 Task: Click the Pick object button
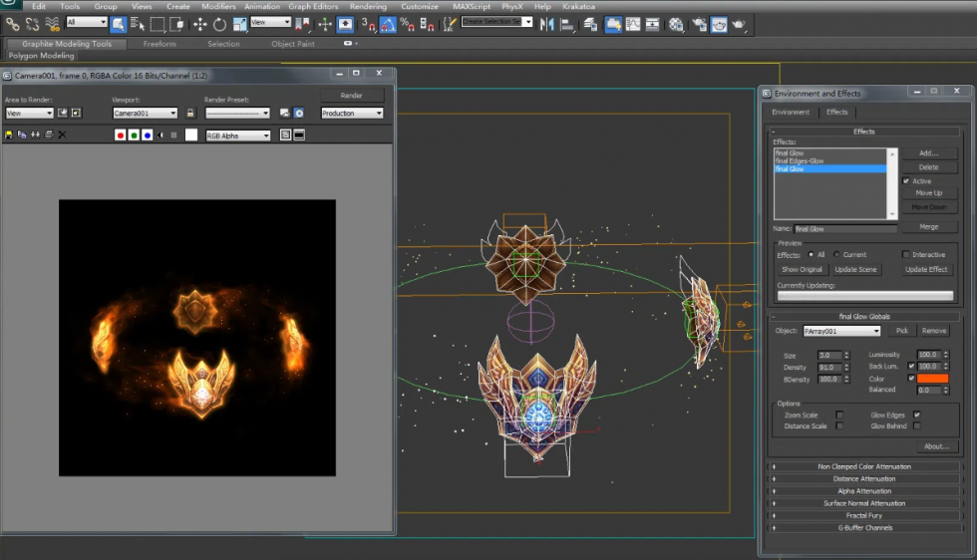point(901,331)
